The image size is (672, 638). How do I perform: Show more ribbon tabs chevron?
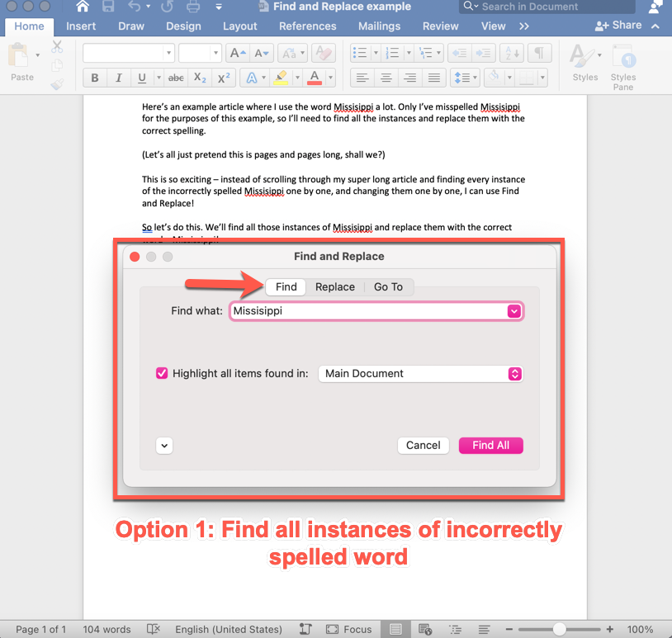coord(523,26)
